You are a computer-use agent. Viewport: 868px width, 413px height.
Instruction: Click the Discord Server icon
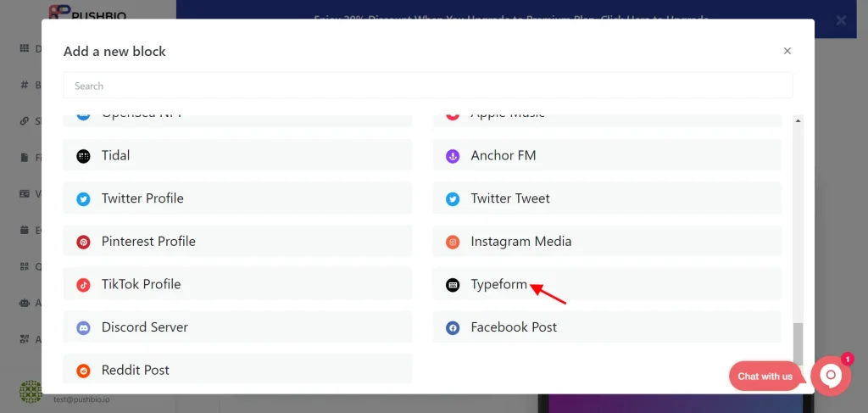[83, 327]
